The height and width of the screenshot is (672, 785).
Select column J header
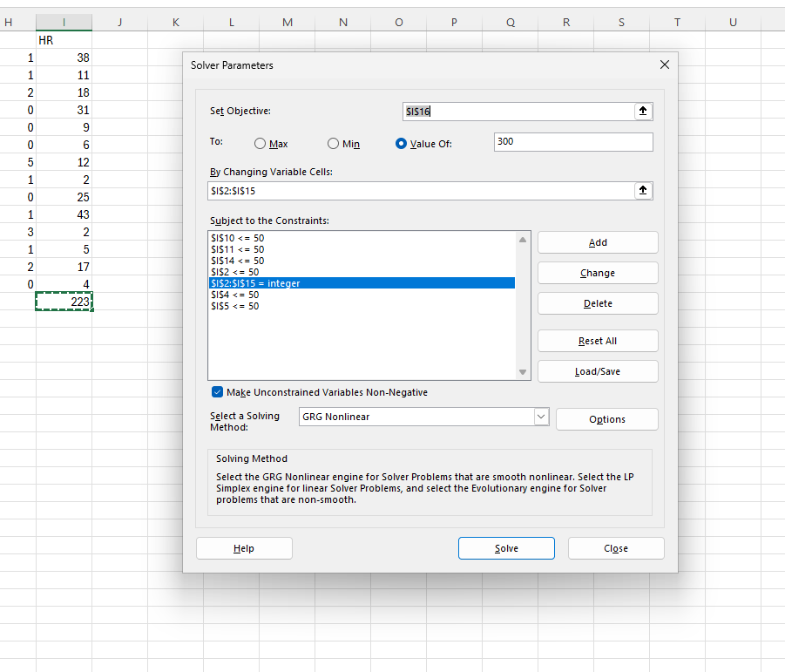119,22
